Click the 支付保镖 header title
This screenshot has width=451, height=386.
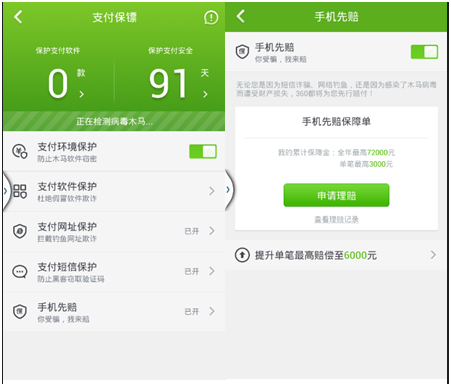pos(114,17)
